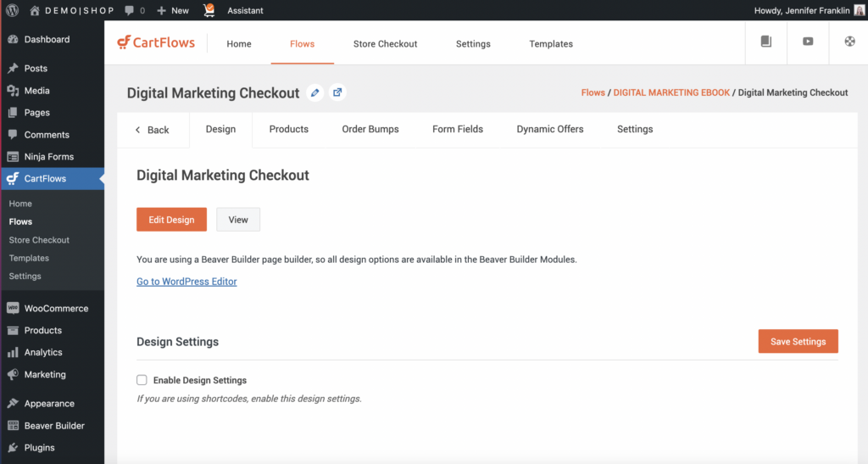This screenshot has height=464, width=868.
Task: Open the Dynamic Offers tab
Action: tap(549, 129)
